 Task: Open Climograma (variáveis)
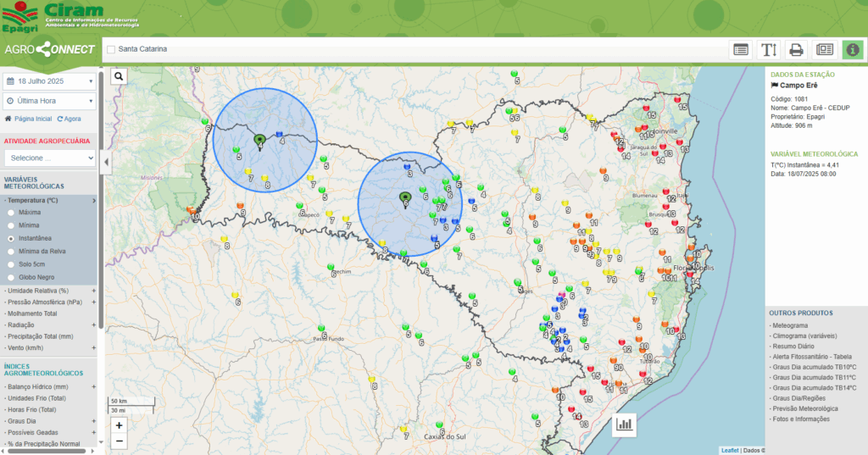point(805,336)
